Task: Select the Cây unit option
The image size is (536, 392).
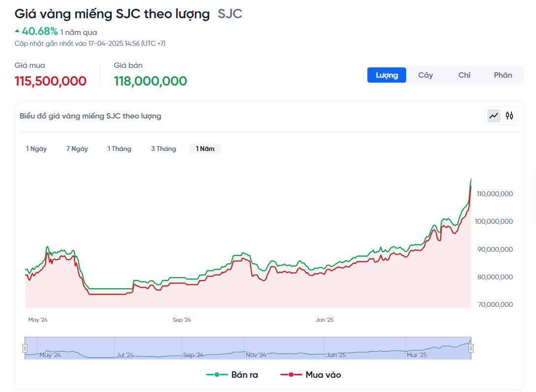Action: (x=425, y=75)
